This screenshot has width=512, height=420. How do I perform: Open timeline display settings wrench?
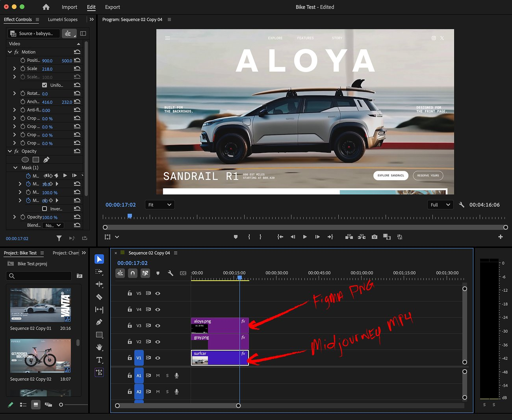171,273
